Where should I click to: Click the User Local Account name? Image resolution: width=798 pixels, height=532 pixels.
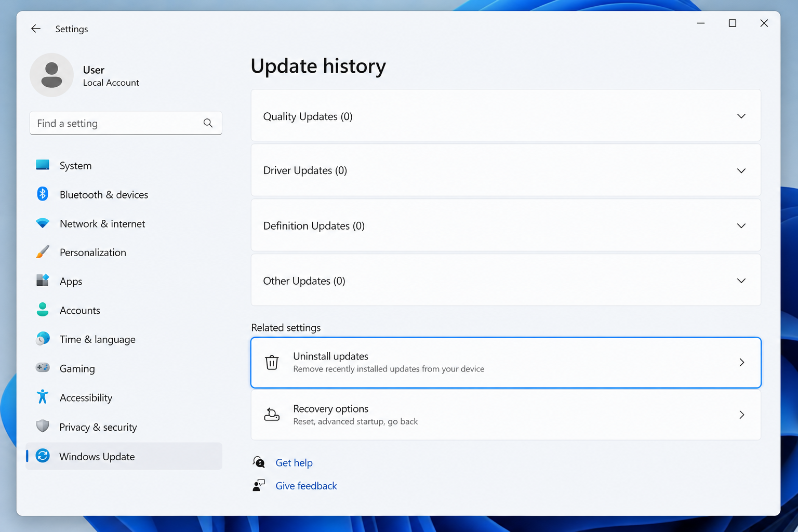coord(111,76)
